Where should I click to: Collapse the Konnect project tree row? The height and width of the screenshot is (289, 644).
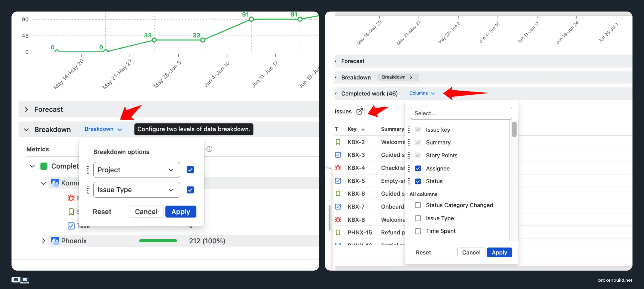click(43, 183)
